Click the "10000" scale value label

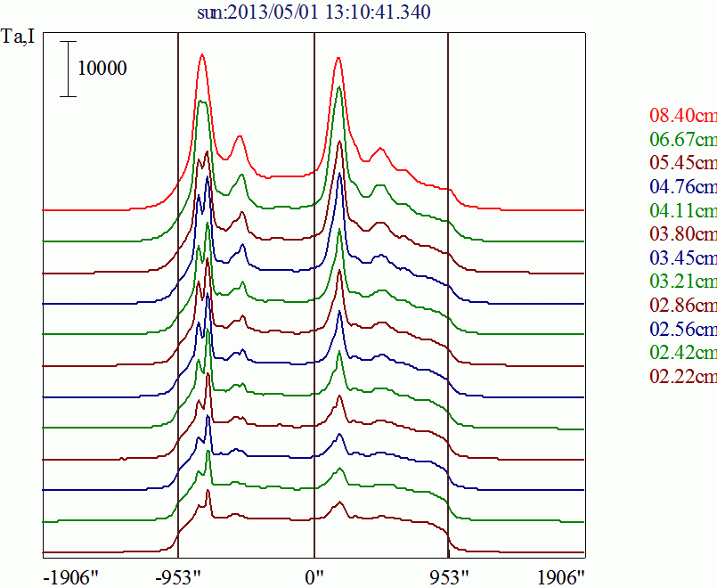pos(102,68)
